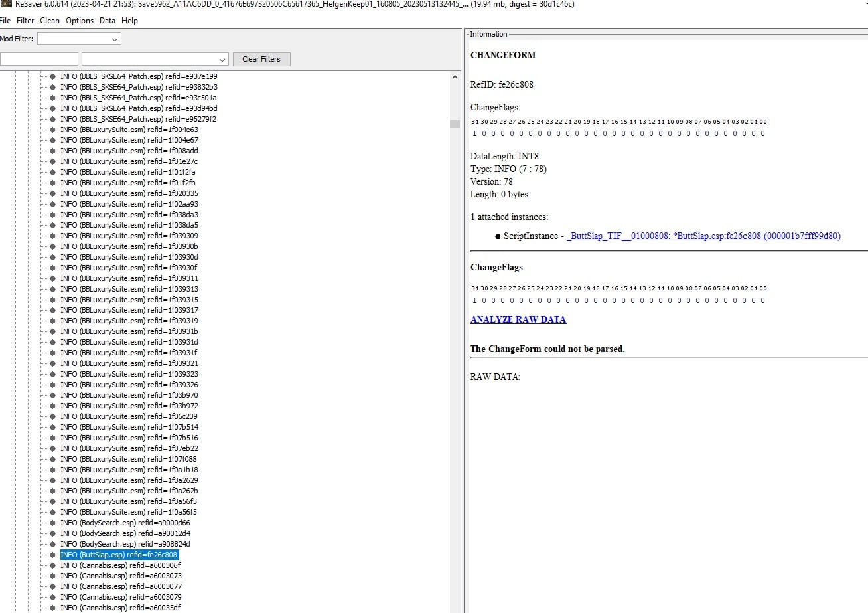Click the ANALYZE RAW DATA link
Image resolution: width=868 pixels, height=613 pixels.
pos(518,319)
